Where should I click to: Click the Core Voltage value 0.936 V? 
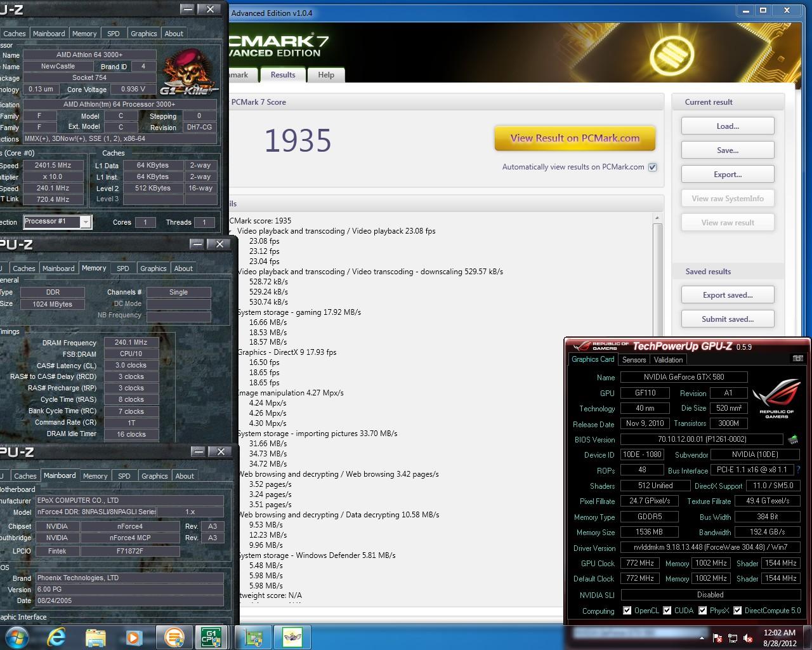coord(133,90)
